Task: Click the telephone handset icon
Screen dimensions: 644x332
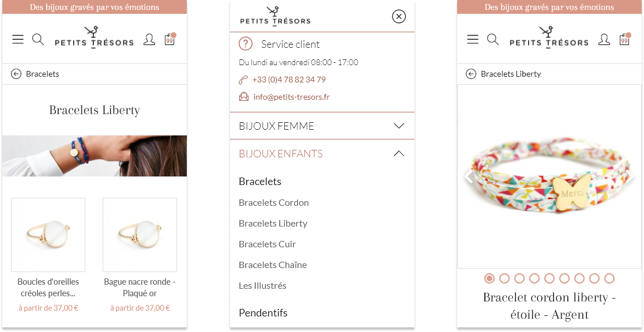Action: [243, 80]
